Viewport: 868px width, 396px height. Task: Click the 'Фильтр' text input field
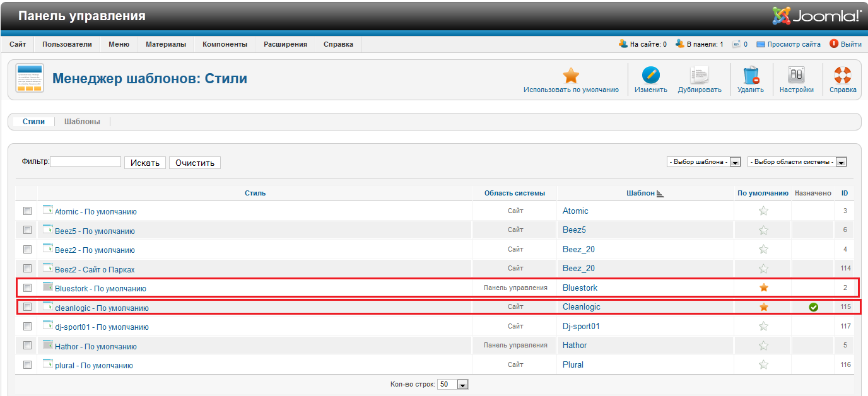[x=85, y=162]
